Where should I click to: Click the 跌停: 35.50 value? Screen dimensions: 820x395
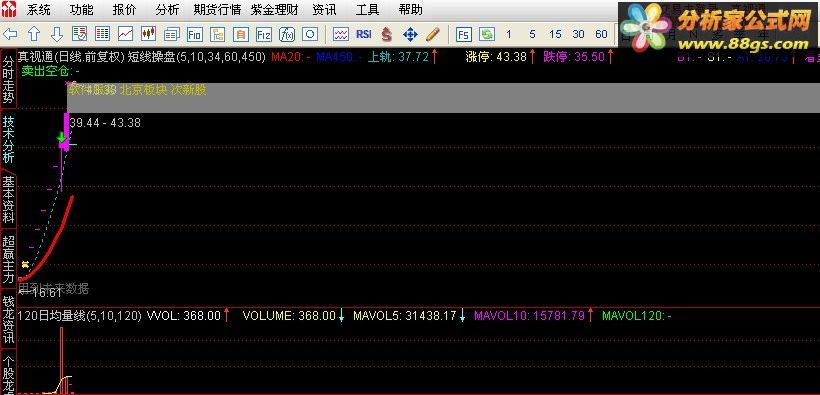pyautogui.click(x=574, y=57)
